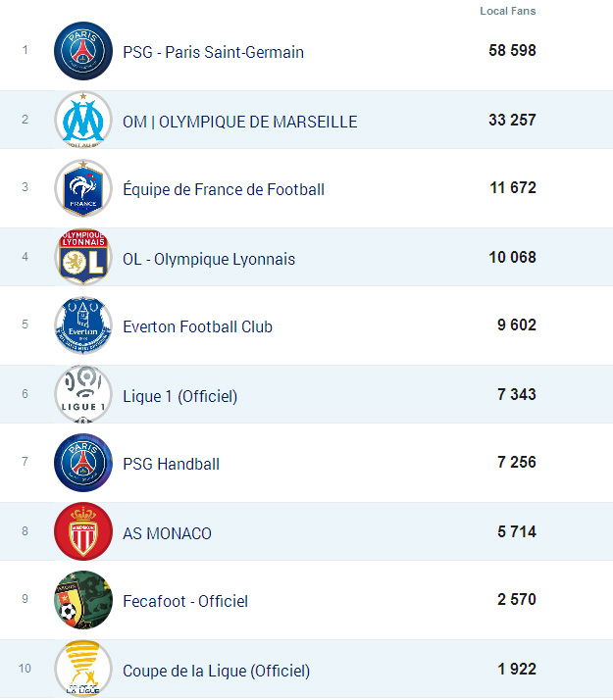Viewport: 613px width, 700px height.
Task: Click the PSG Handball logo
Action: pyautogui.click(x=83, y=463)
